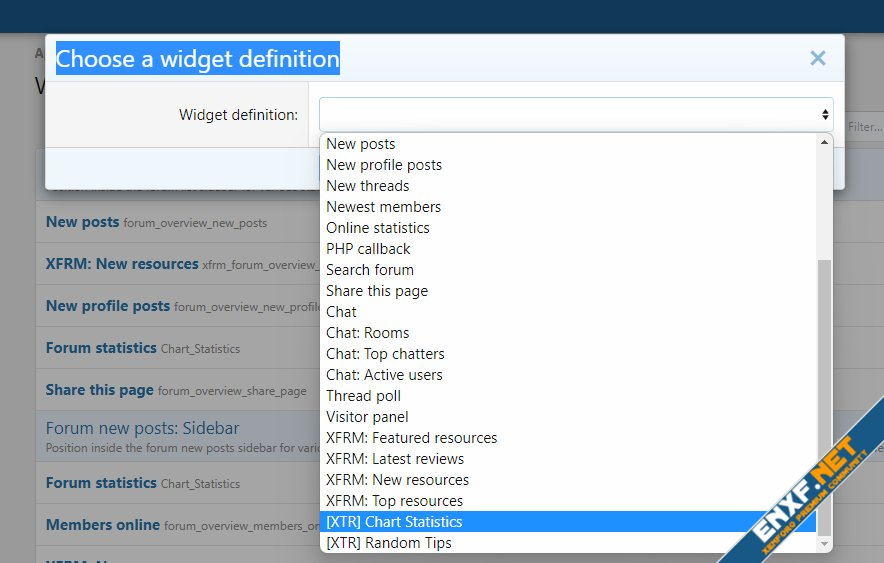884x563 pixels.
Task: Open 'Forum statistics' widget under Sidebar
Action: [101, 483]
